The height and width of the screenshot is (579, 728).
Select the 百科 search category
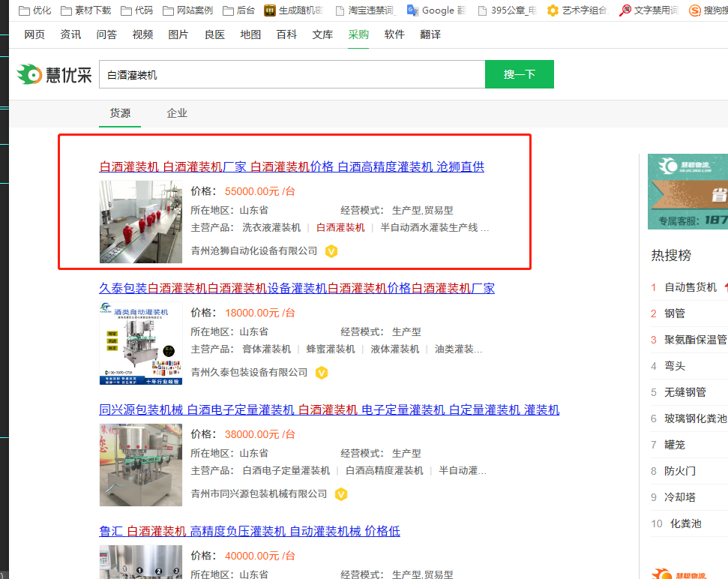pyautogui.click(x=286, y=34)
